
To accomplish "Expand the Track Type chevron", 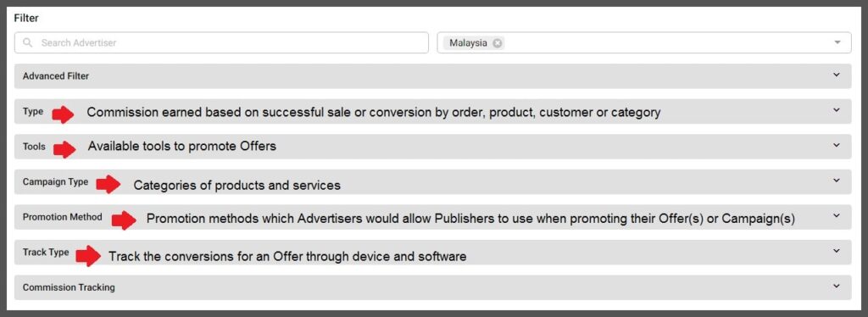I will point(837,251).
